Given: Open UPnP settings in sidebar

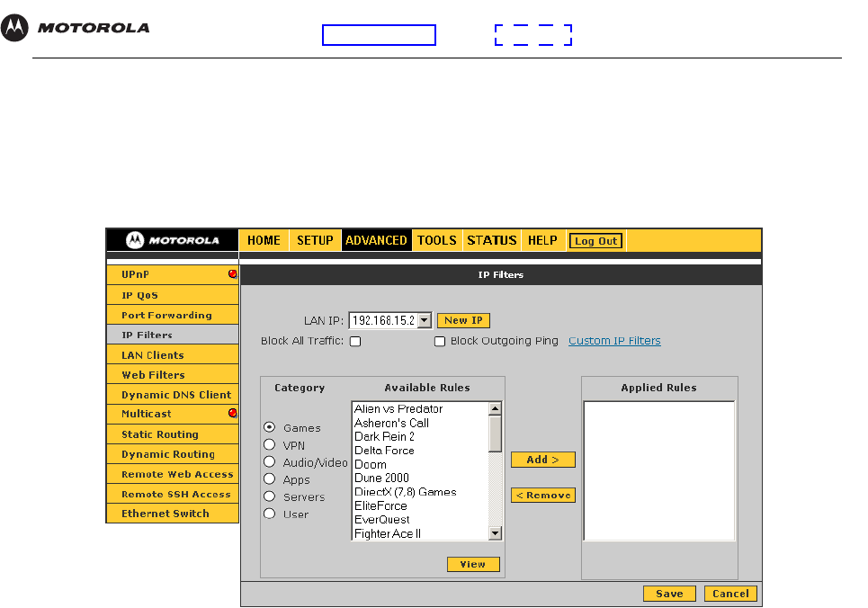Looking at the screenshot, I should [x=172, y=274].
